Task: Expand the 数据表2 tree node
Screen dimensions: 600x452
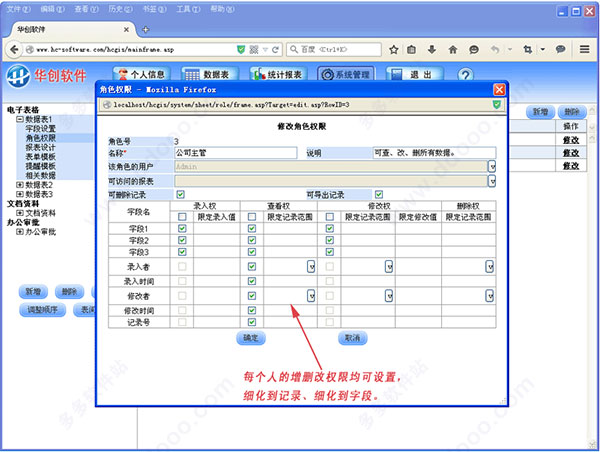Action: 20,184
